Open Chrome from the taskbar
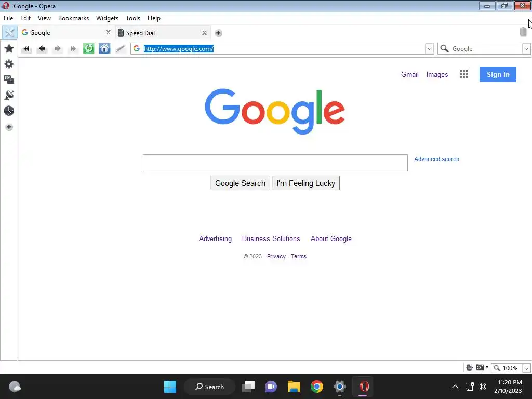This screenshot has width=532, height=399. [317, 387]
